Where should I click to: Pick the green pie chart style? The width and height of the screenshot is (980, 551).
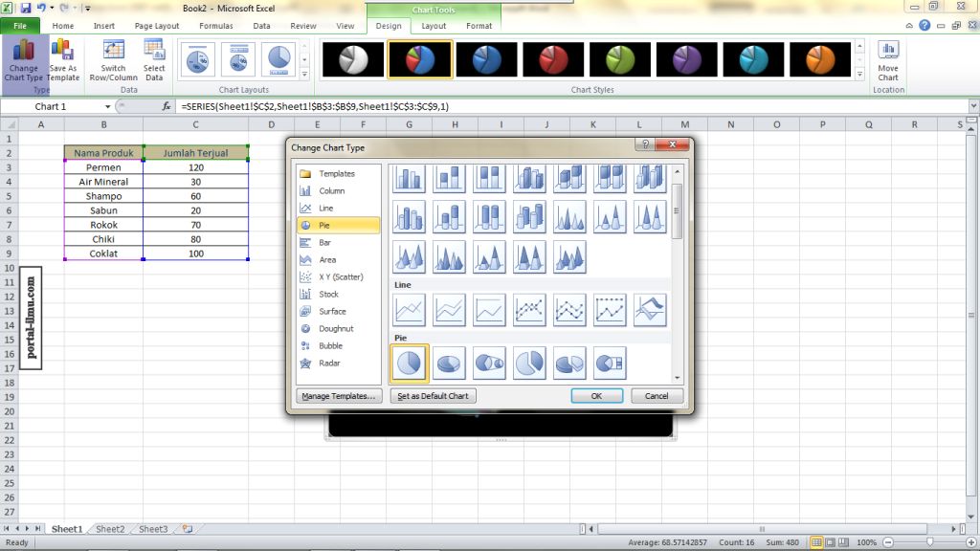[x=620, y=60]
